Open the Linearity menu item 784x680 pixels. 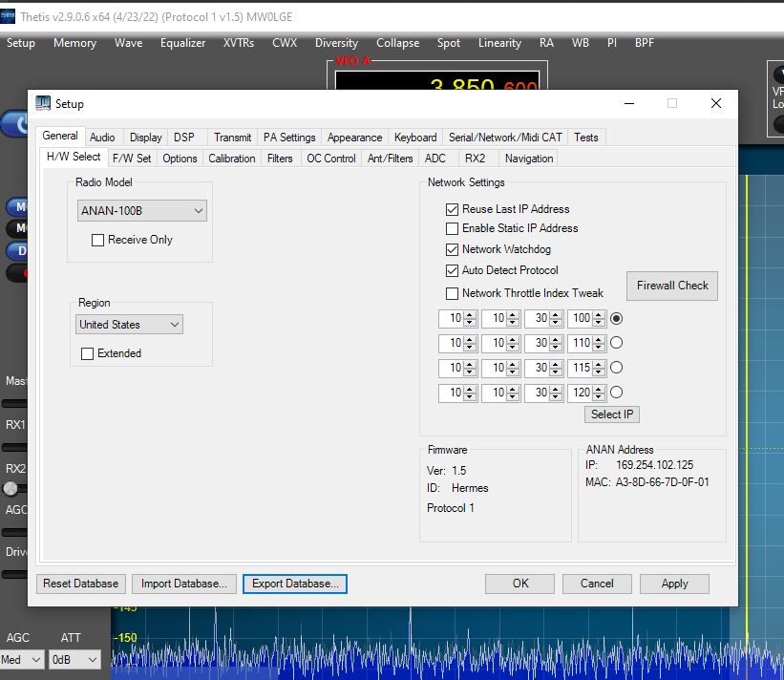point(500,43)
